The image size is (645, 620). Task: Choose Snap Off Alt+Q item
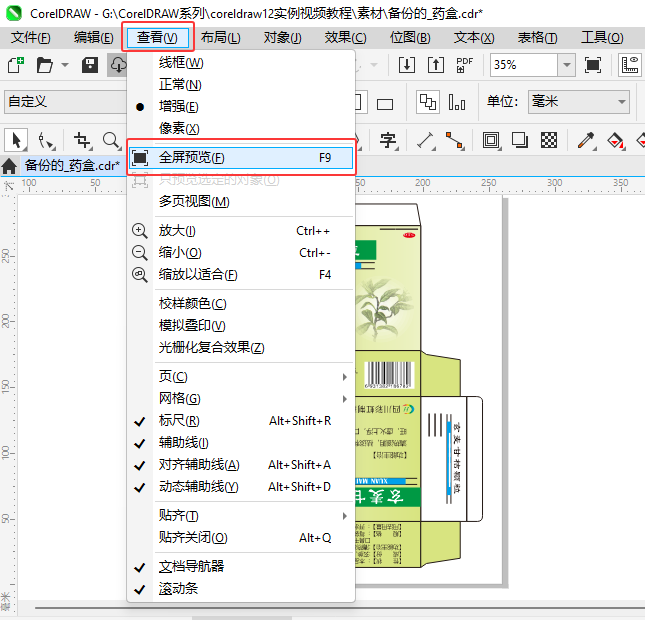click(x=241, y=538)
